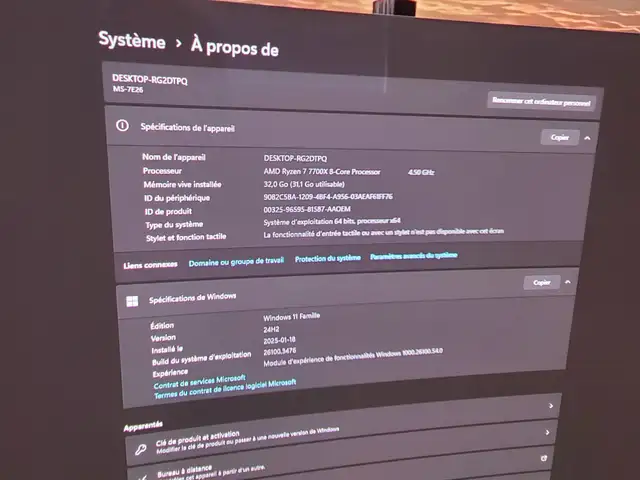Click the info icon beside Spécifications de l'appareil

(x=122, y=125)
